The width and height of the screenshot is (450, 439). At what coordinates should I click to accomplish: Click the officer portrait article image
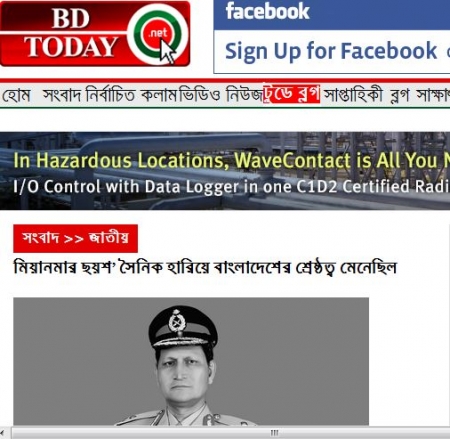[191, 361]
